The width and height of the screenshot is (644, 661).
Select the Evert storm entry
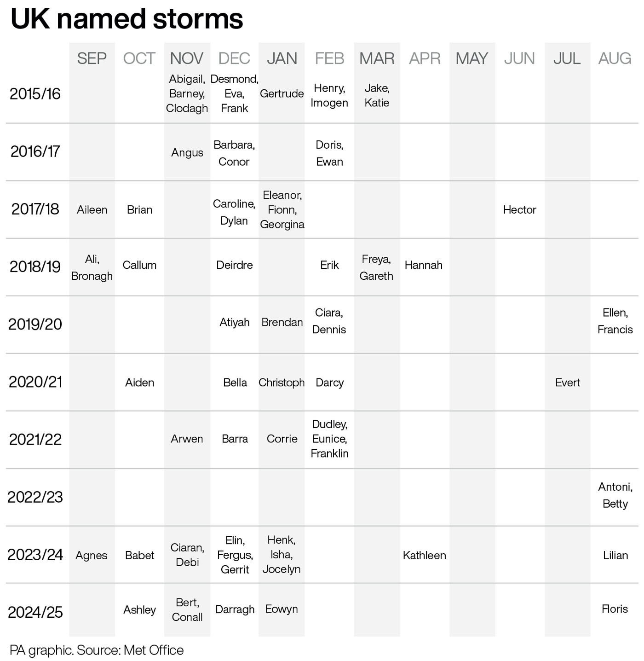568,383
